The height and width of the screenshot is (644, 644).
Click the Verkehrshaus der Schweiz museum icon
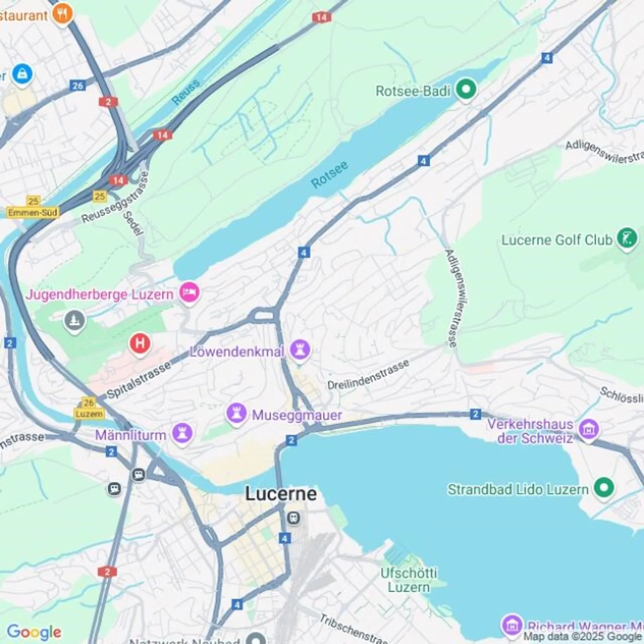589,429
